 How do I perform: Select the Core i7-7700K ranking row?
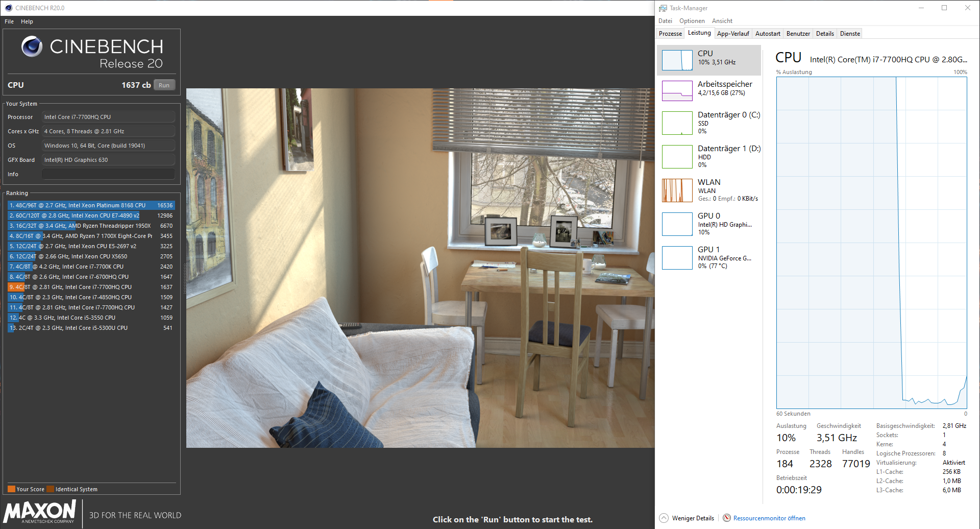(91, 267)
